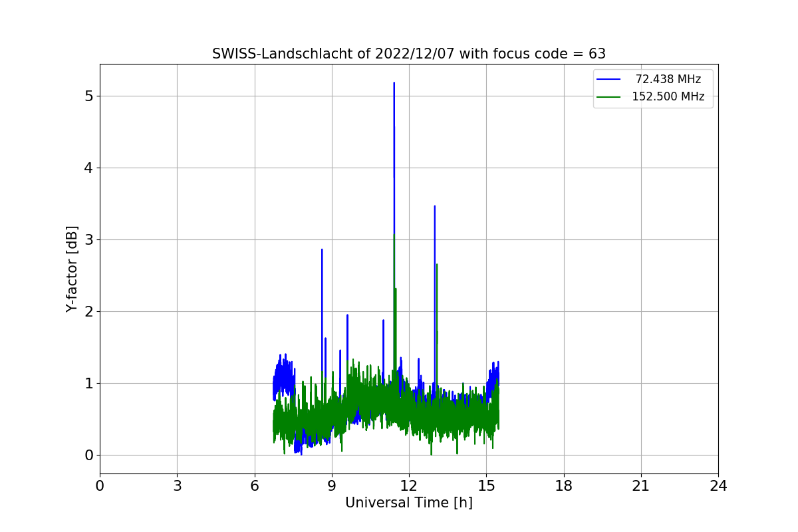
Task: Click the Y-factor [dB] axis label
Action: point(72,269)
